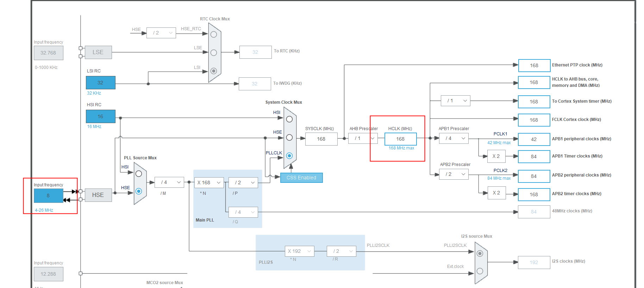Image resolution: width=644 pixels, height=288 pixels.
Task: Open the PLLI2S X 192 multiplier dropdown
Action: point(300,251)
